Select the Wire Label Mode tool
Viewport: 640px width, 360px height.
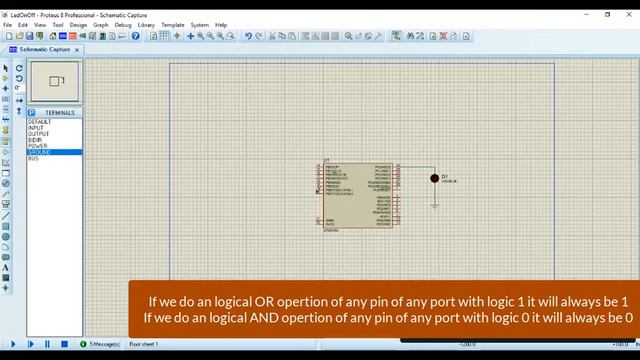6,99
